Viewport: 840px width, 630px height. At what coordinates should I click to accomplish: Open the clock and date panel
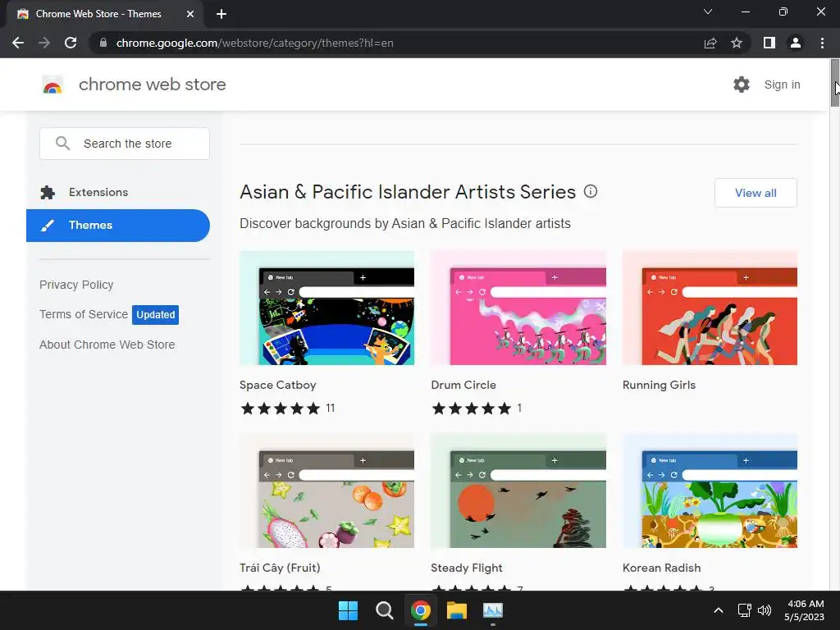pyautogui.click(x=804, y=610)
